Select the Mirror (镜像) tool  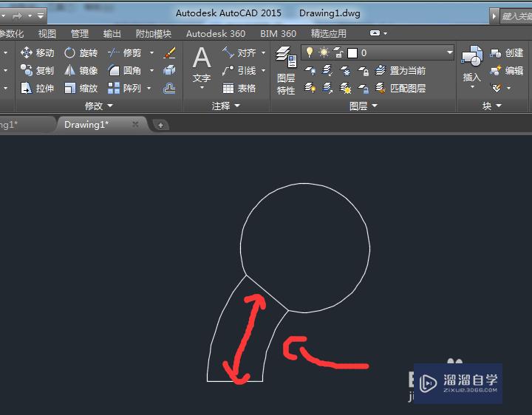[81, 70]
